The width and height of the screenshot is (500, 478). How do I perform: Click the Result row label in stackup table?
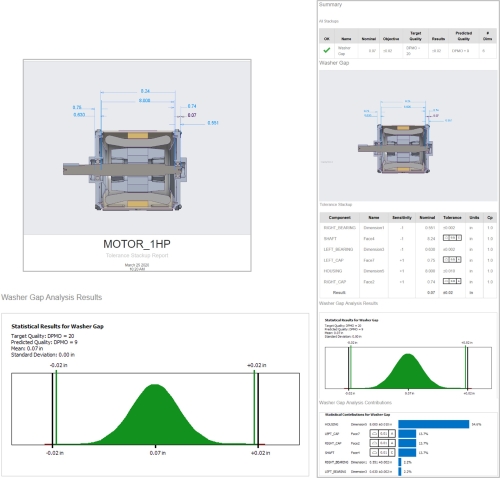click(x=339, y=292)
